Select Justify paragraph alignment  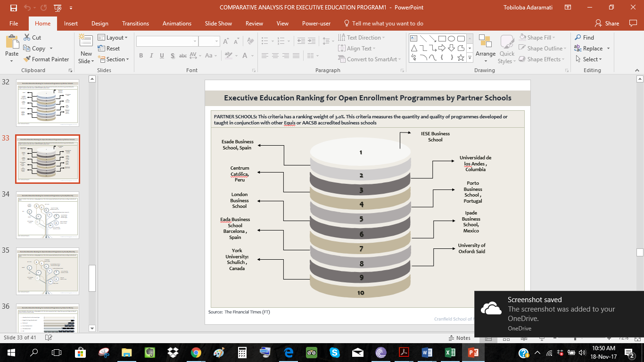[296, 56]
